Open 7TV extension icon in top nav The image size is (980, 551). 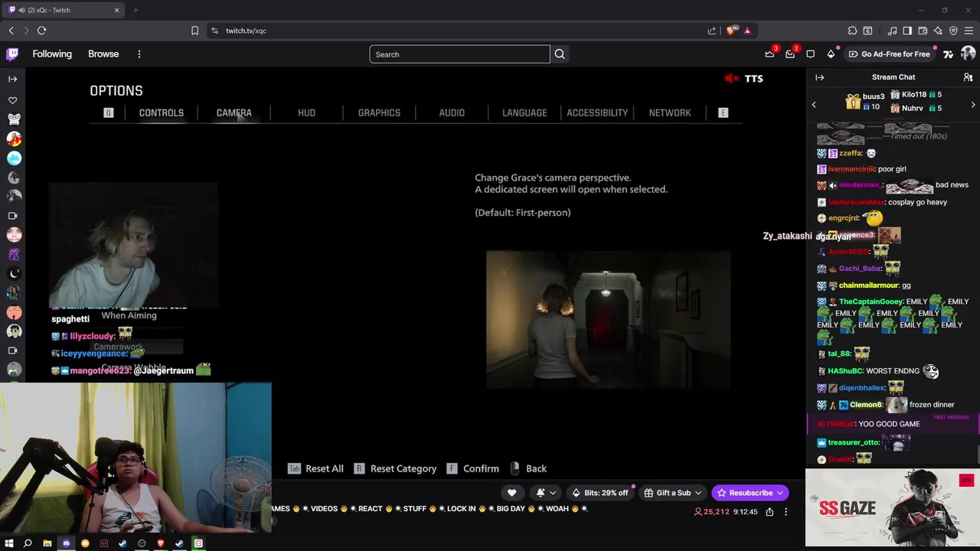tap(948, 54)
